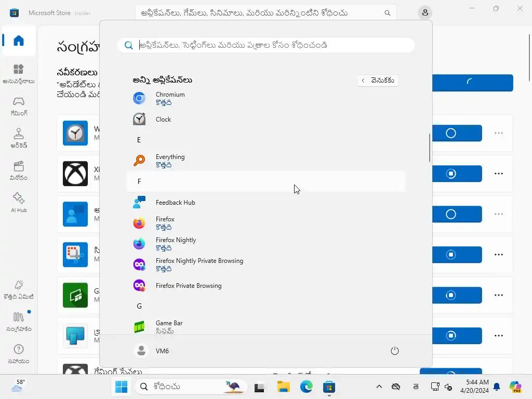Open Task View from the taskbar
This screenshot has height=399, width=532.
(x=260, y=387)
